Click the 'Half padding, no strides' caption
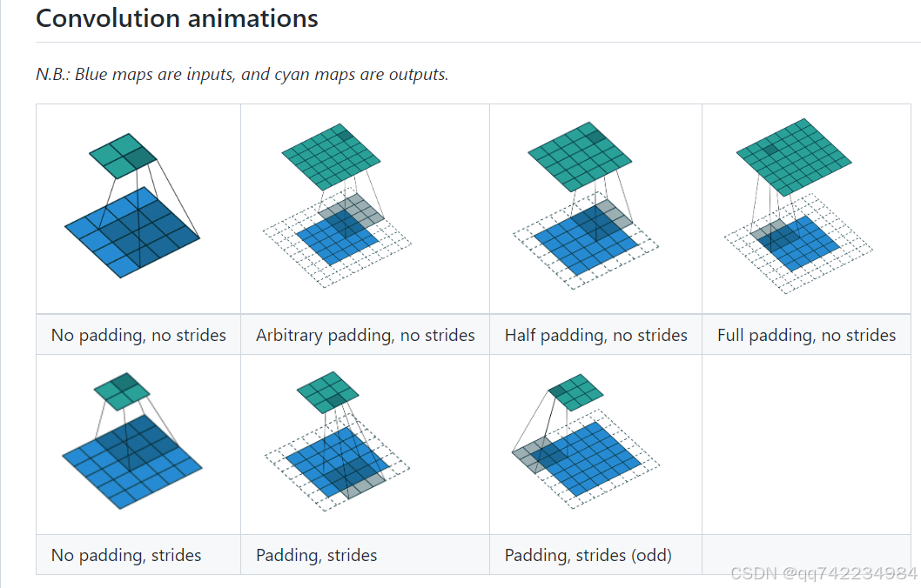Image resolution: width=921 pixels, height=588 pixels. [596, 335]
